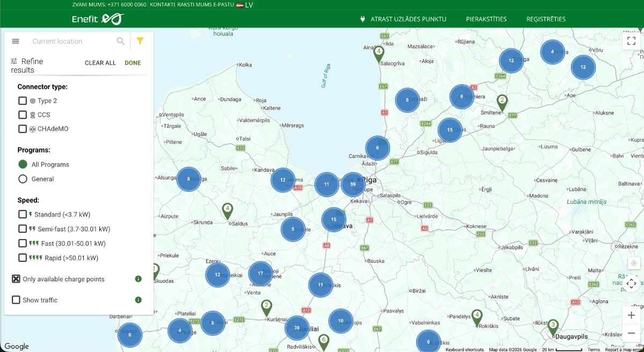
Task: Click RAKSTI MUMS E-PASTU contact link
Action: 206,5
